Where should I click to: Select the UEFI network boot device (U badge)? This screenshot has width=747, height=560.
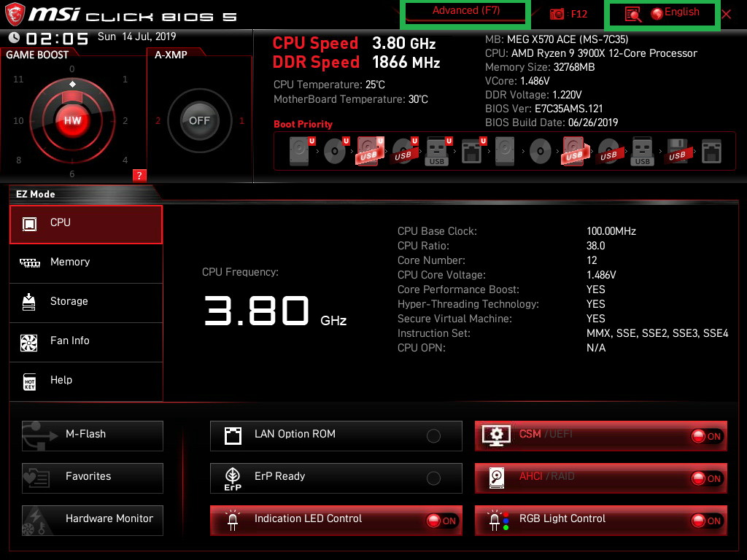(x=473, y=151)
